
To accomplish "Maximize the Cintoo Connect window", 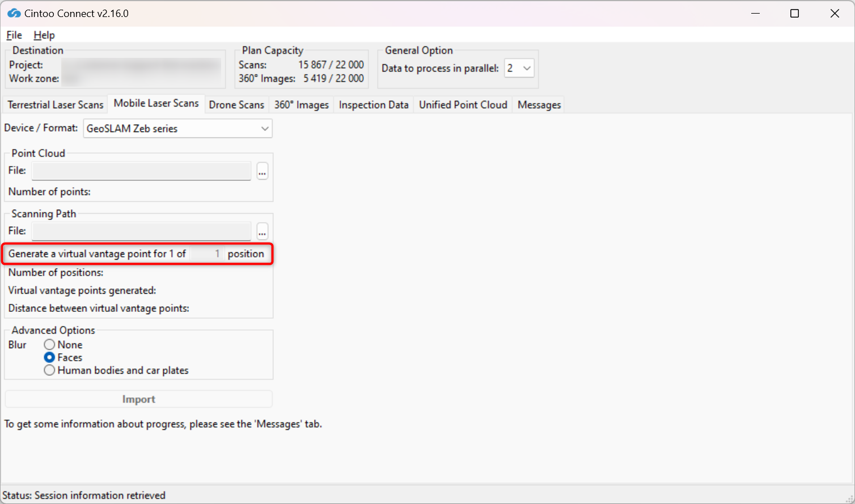I will [795, 13].
